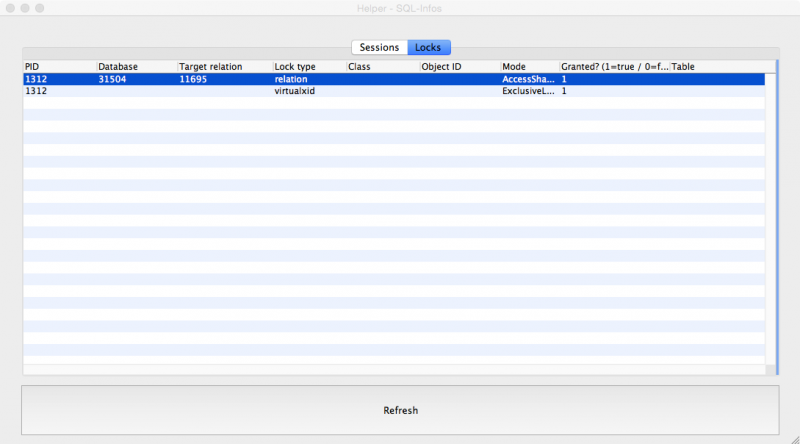Switch to the Sessions tab

coord(379,47)
